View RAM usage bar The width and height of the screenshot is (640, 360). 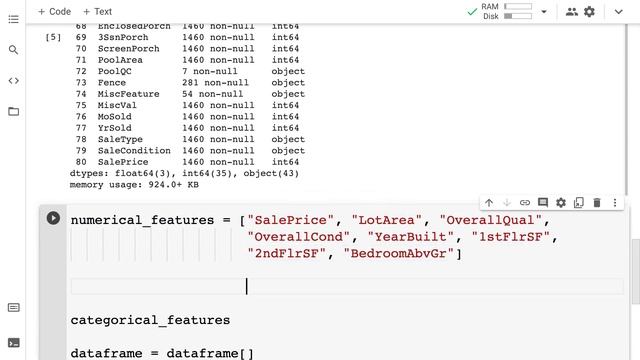pyautogui.click(x=518, y=7)
